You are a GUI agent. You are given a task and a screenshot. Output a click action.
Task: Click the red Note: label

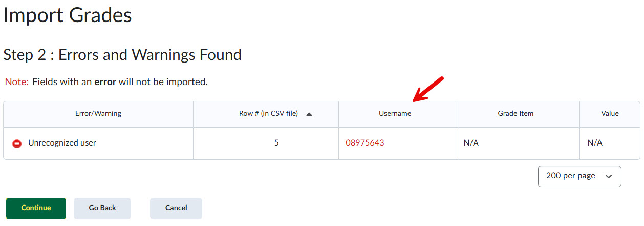coord(16,82)
